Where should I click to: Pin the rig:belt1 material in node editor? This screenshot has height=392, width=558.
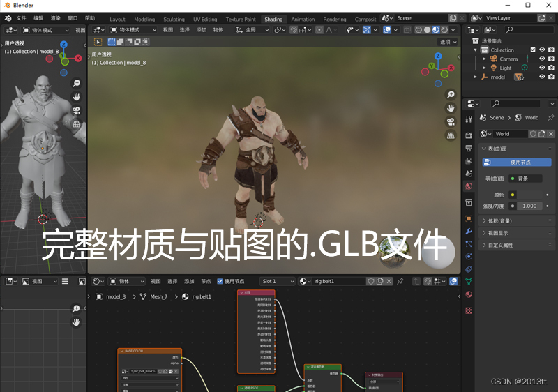[400, 281]
